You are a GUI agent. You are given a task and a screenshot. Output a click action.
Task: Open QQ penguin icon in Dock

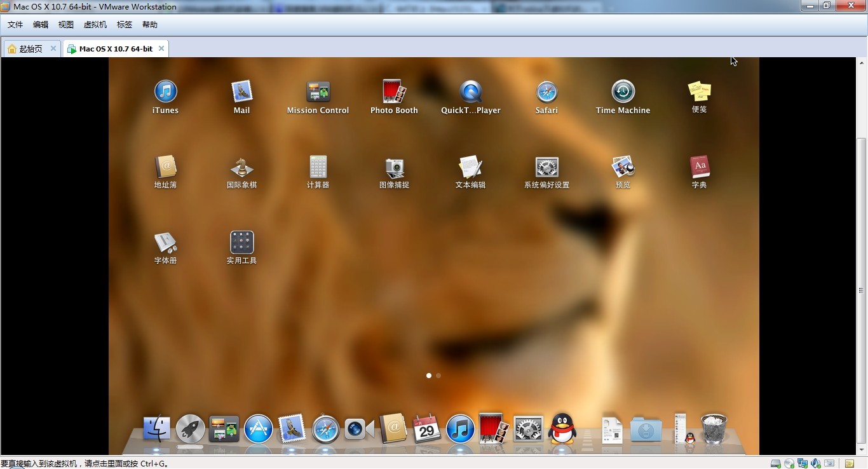pos(562,429)
